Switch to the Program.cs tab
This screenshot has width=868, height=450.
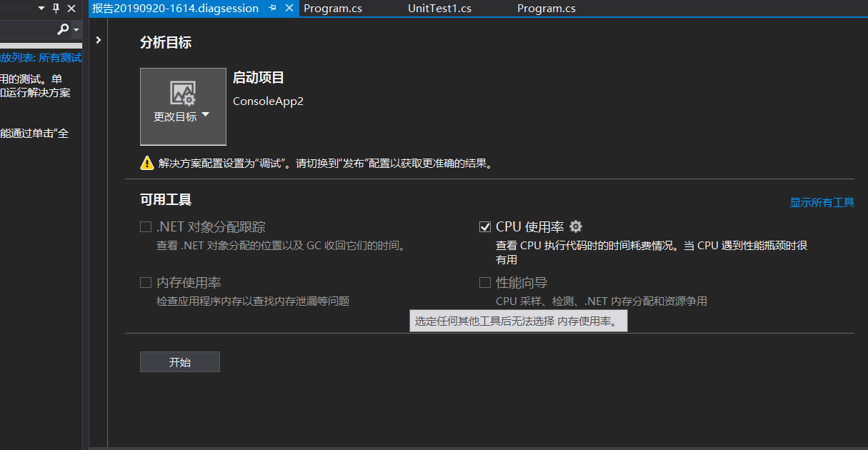click(x=333, y=9)
